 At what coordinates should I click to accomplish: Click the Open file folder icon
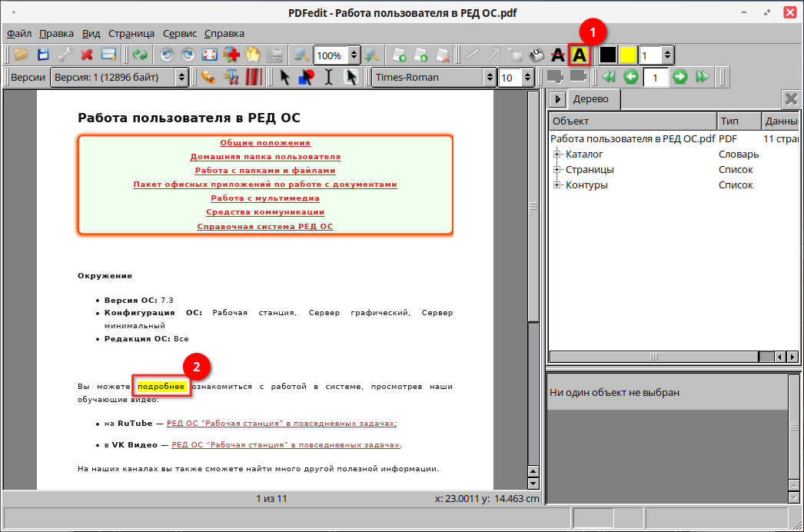[x=21, y=55]
